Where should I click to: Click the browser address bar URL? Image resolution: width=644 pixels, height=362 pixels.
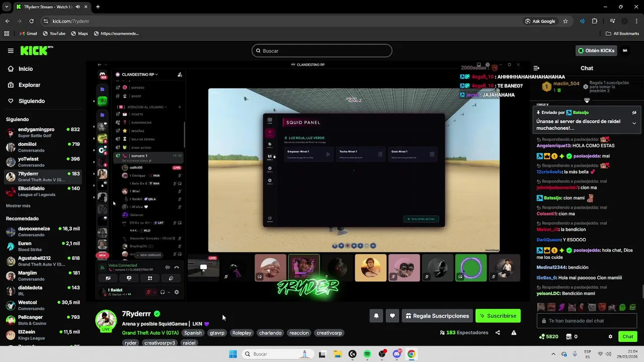(71, 21)
